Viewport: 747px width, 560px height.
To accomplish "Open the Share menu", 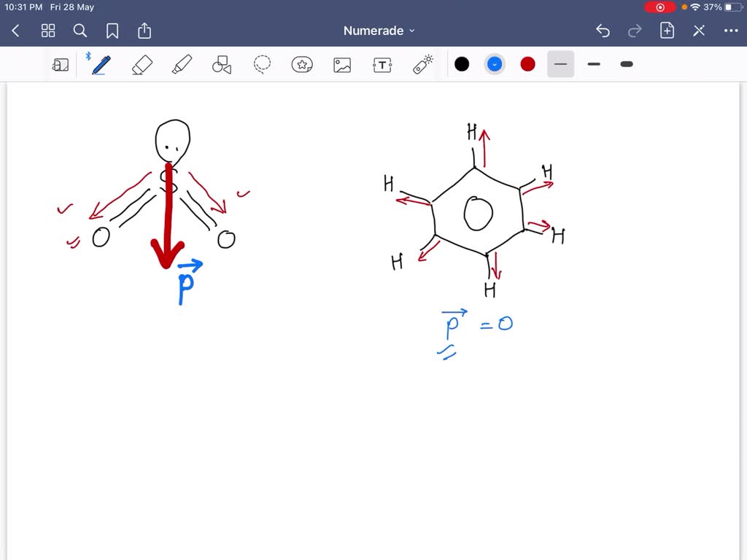I will [144, 31].
